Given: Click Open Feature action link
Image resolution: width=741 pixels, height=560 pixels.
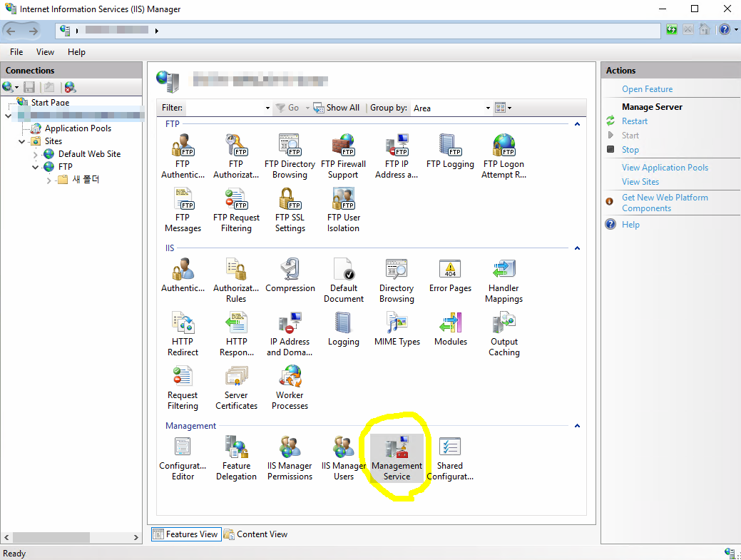Looking at the screenshot, I should 647,89.
